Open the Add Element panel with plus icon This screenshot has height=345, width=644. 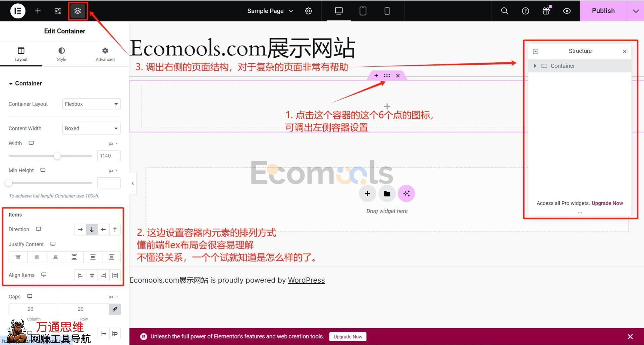pos(38,11)
